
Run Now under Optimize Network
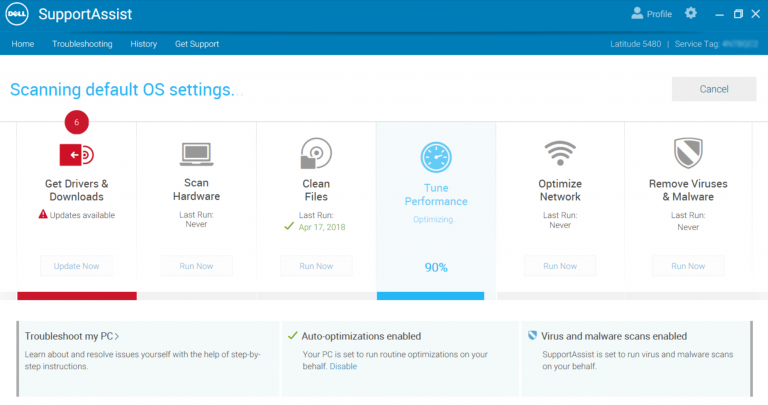(560, 266)
